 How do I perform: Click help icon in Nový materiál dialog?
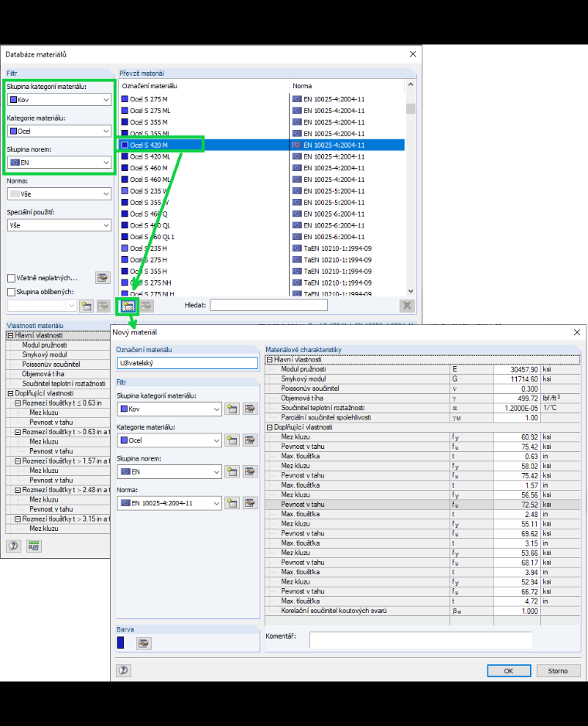point(123,670)
